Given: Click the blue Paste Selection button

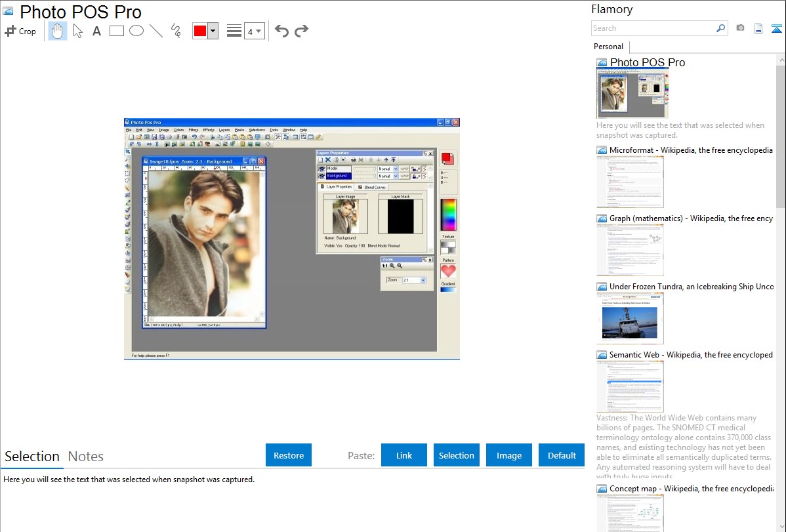Looking at the screenshot, I should [457, 455].
